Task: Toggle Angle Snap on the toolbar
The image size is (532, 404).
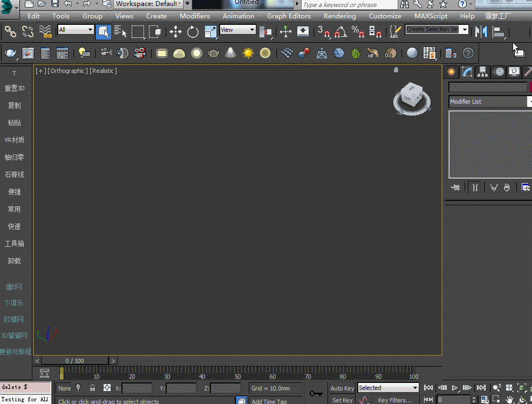Action: (340, 32)
